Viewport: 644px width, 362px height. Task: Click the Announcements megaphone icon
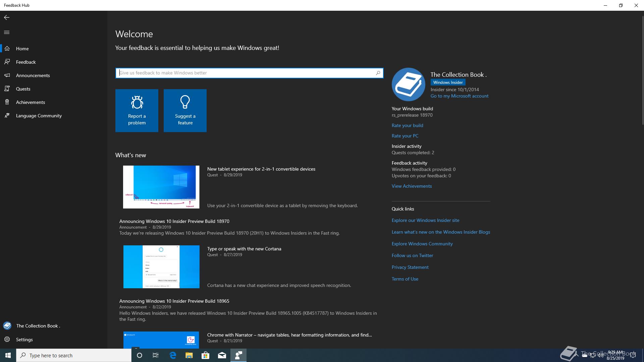point(7,75)
